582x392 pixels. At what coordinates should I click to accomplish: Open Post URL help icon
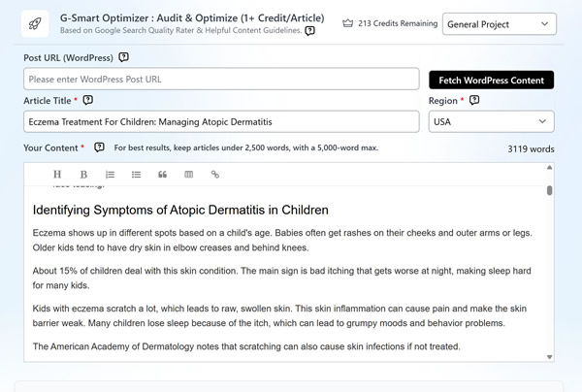click(x=123, y=57)
